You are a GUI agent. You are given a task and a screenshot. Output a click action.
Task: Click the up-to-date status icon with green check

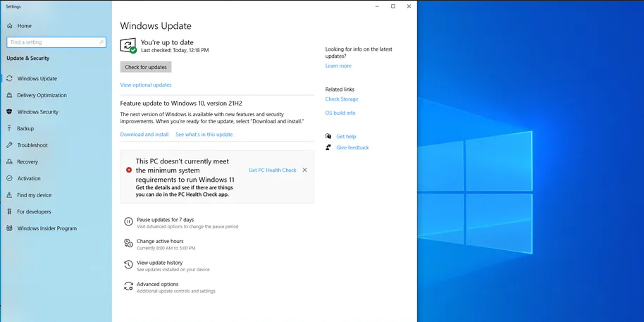coord(128,46)
